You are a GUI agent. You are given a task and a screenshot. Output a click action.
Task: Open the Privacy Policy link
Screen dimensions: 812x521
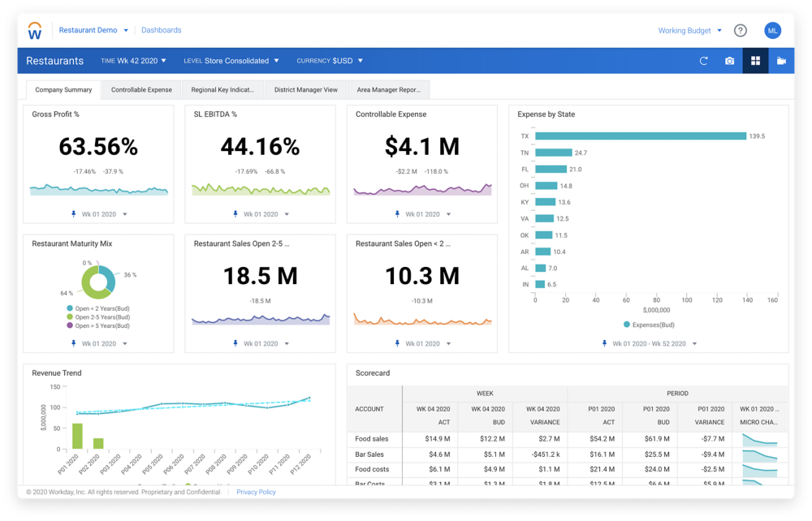pyautogui.click(x=256, y=492)
